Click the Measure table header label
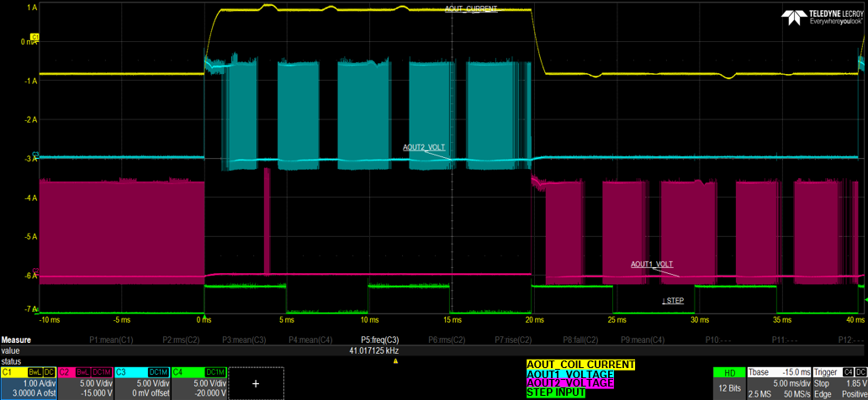Image resolution: width=868 pixels, height=400 pixels. (x=16, y=340)
